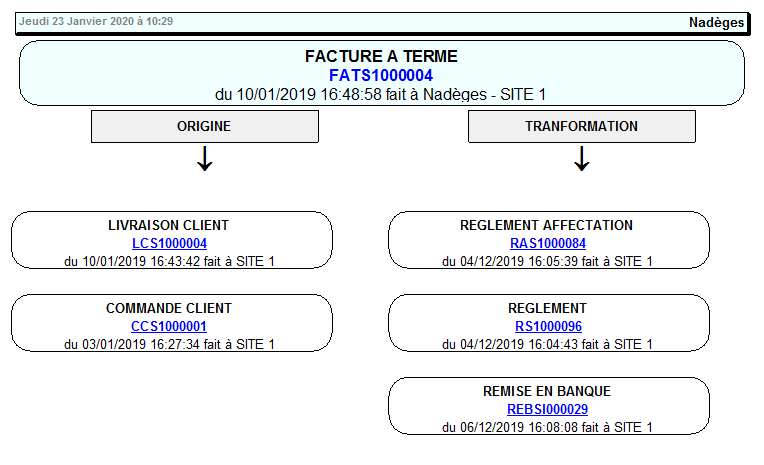Image resolution: width=764 pixels, height=465 pixels.
Task: Open delivery note LCS1000004
Action: point(169,243)
